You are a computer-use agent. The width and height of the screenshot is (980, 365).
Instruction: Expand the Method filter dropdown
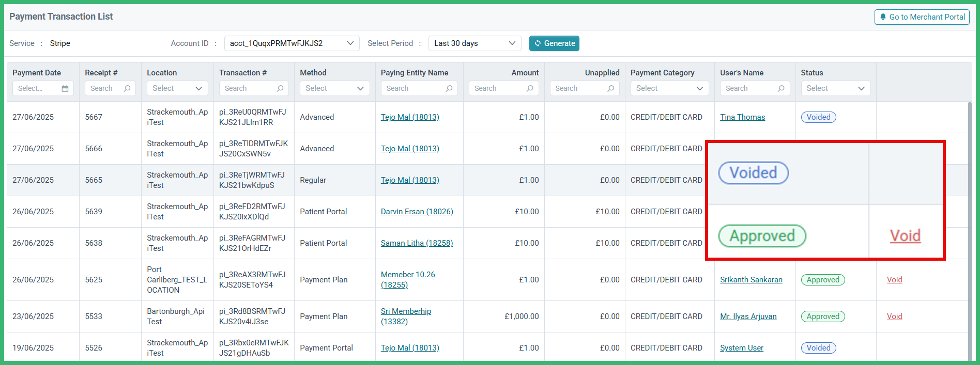335,88
